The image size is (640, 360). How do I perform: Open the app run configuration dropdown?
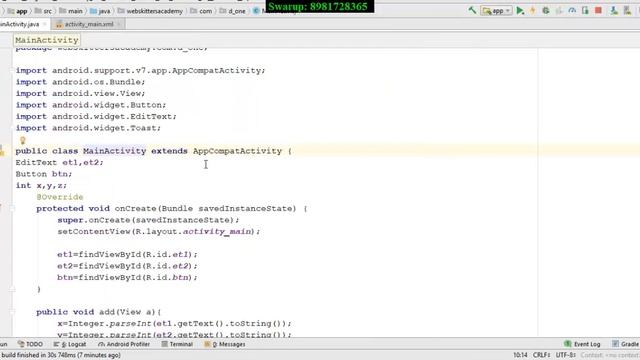tap(496, 11)
